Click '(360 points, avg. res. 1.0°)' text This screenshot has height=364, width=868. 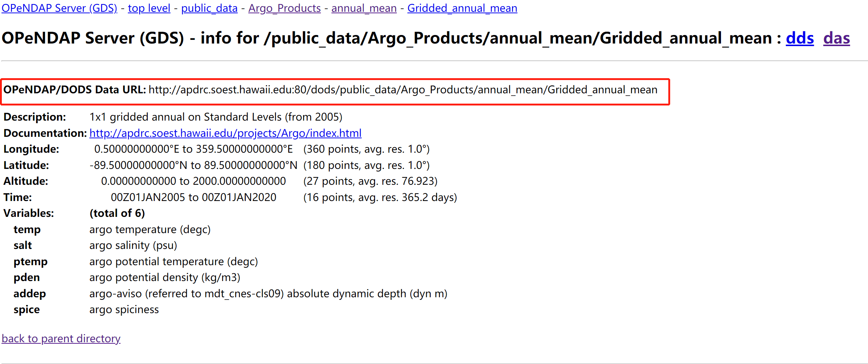(x=367, y=149)
